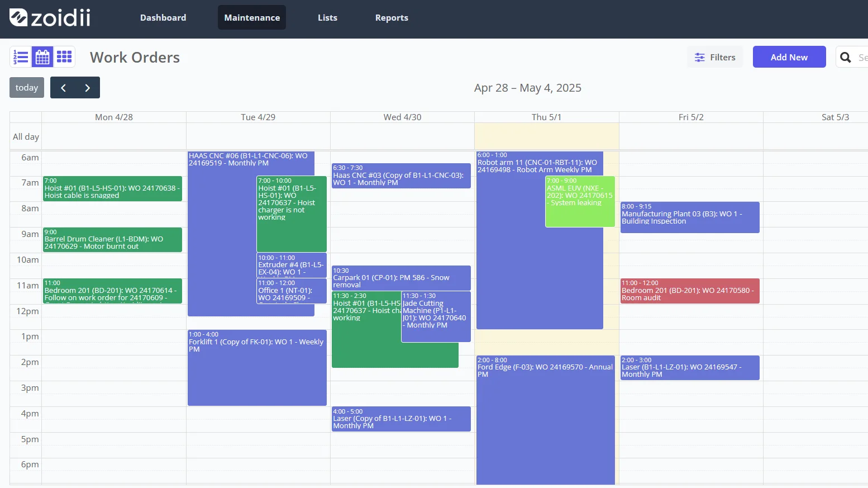Image resolution: width=868 pixels, height=488 pixels.
Task: Open Hoist charger is not working event Tuesday
Action: (x=292, y=214)
